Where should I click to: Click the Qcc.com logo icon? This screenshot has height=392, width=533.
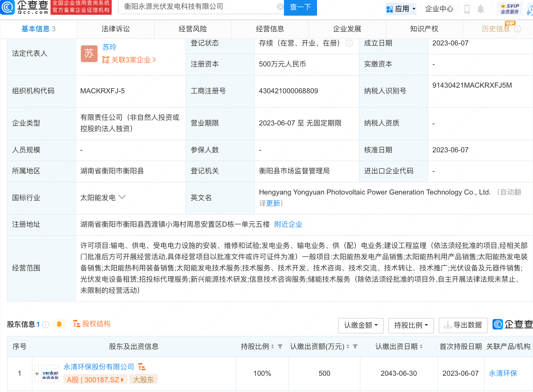point(7,7)
